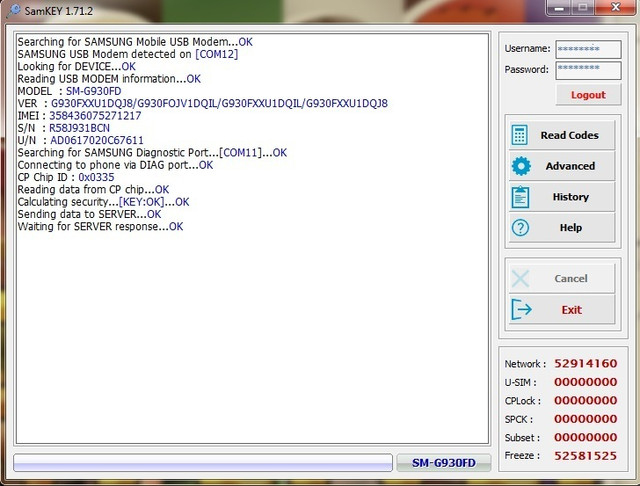Click the calculator icon beside Read Codes
Image resolution: width=640 pixels, height=486 pixels.
coord(520,135)
